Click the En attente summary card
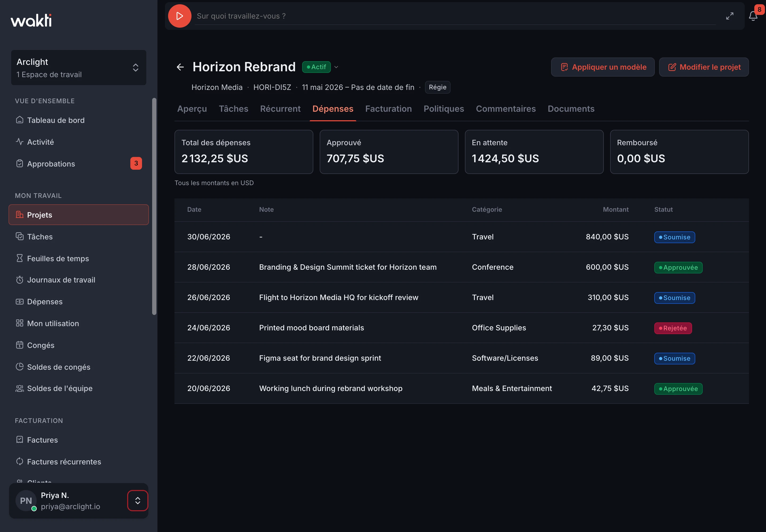 (x=534, y=152)
